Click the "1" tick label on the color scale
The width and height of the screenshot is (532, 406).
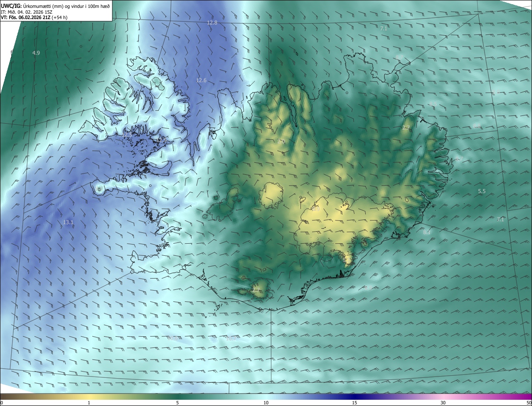89,403
